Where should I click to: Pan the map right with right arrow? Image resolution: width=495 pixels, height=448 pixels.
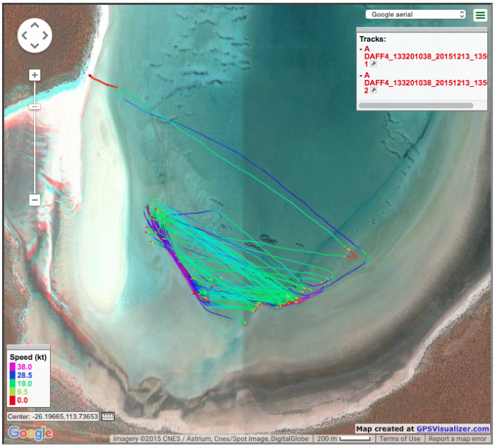46,35
